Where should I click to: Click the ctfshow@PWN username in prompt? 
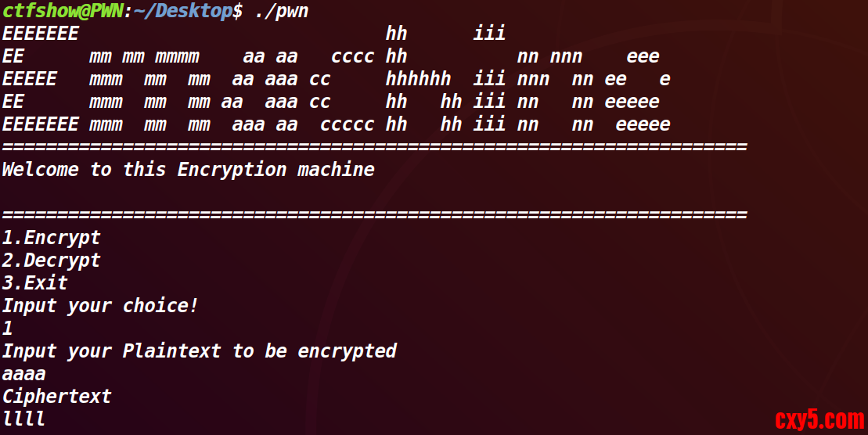(62, 11)
